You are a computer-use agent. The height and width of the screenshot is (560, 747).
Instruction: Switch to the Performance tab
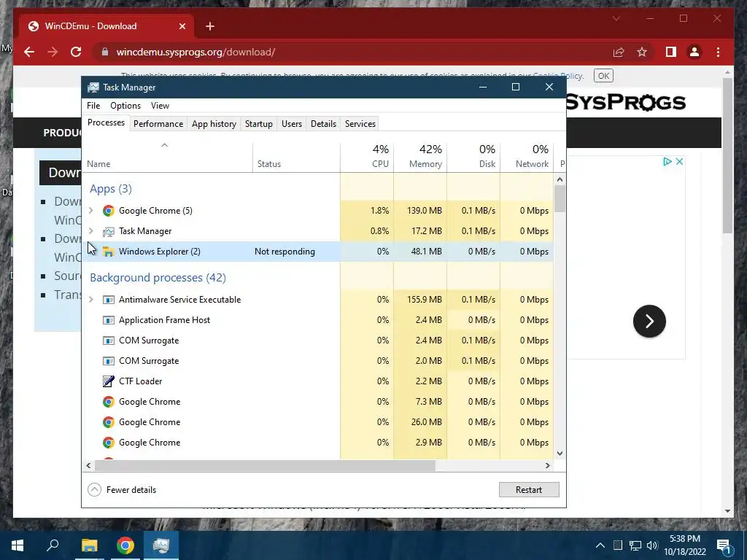[x=158, y=124]
